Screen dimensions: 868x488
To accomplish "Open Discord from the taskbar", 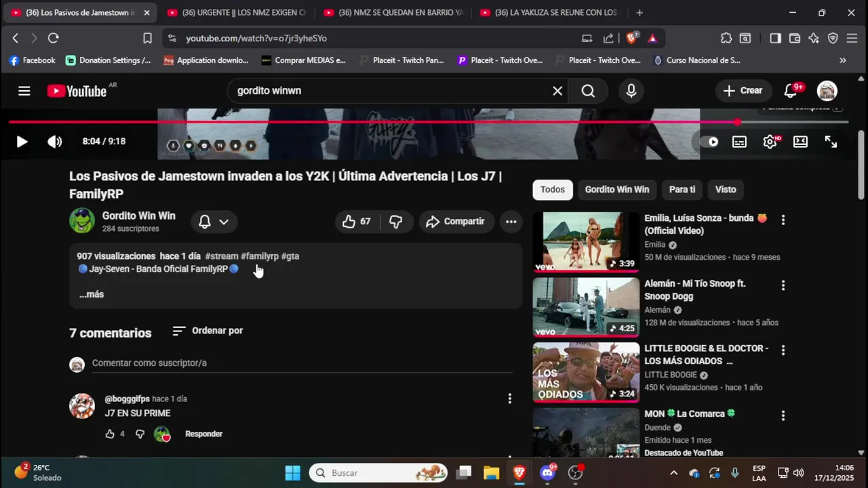I will tap(547, 472).
